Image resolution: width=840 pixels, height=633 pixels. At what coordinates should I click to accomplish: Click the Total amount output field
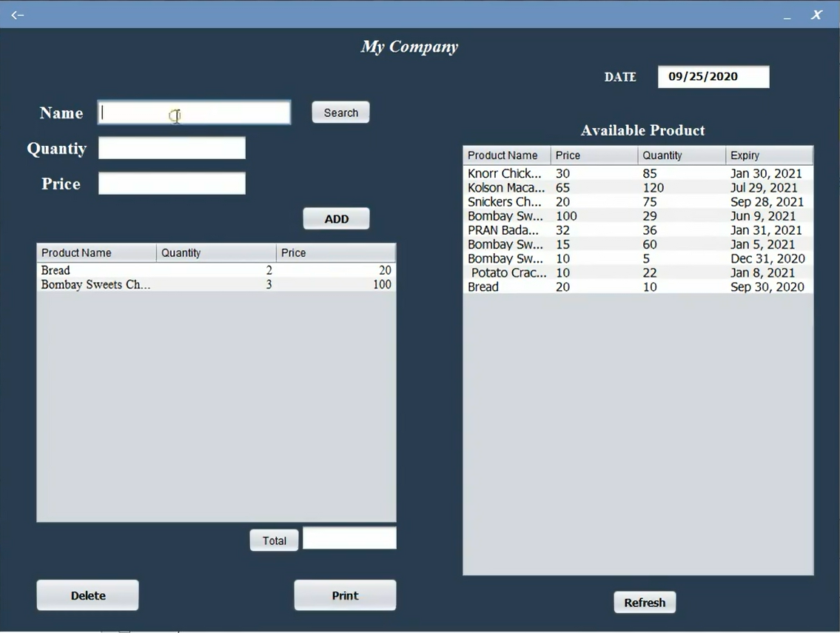point(350,538)
